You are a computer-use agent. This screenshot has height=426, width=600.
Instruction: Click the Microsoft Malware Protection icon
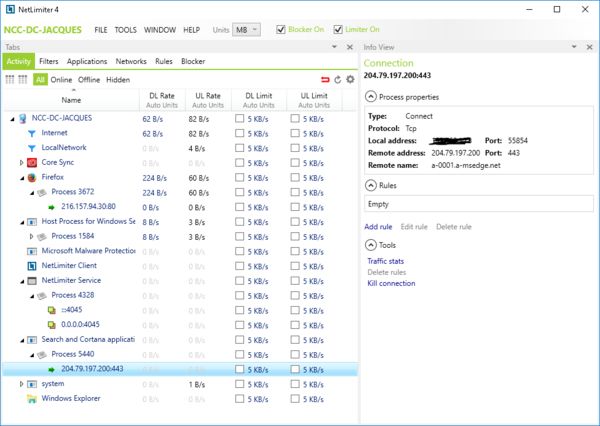coord(32,251)
